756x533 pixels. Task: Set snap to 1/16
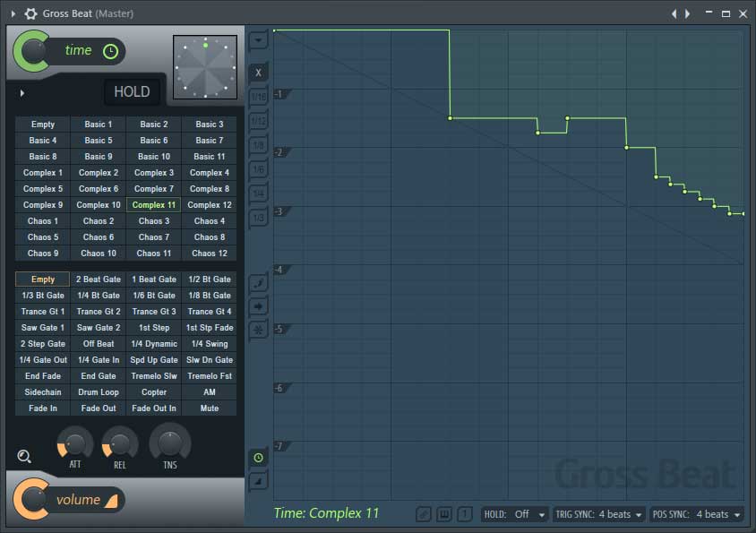tap(259, 97)
